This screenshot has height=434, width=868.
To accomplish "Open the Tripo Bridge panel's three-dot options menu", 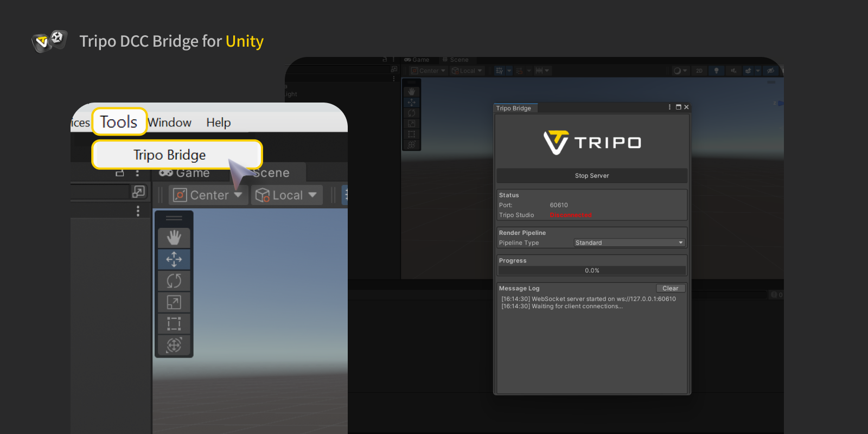I will click(669, 107).
